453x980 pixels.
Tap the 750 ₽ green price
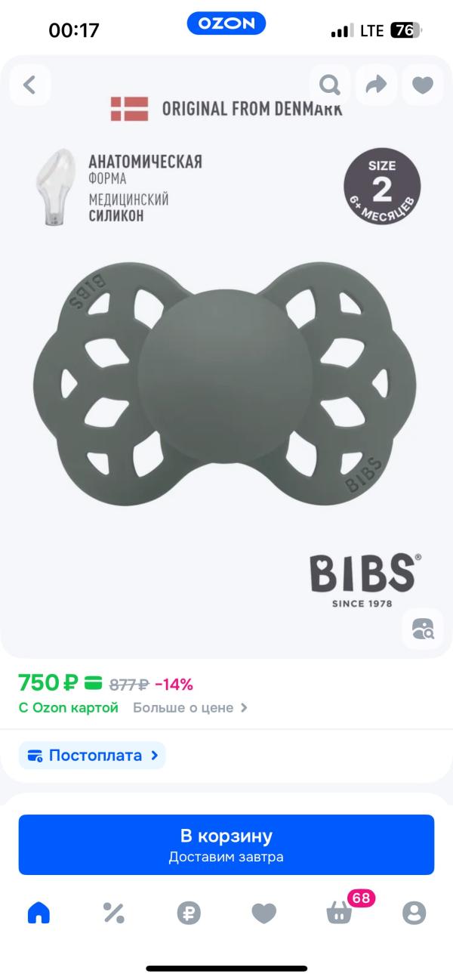pos(48,683)
